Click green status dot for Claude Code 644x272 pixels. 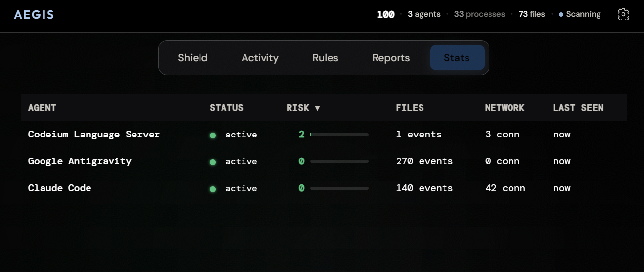pyautogui.click(x=213, y=189)
